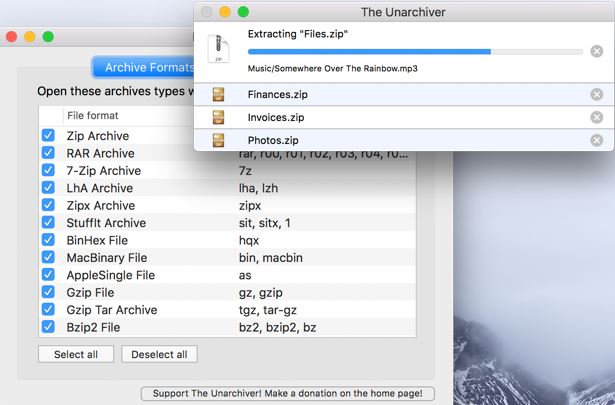Click the as extension cell
The height and width of the screenshot is (405, 615).
coord(245,275)
